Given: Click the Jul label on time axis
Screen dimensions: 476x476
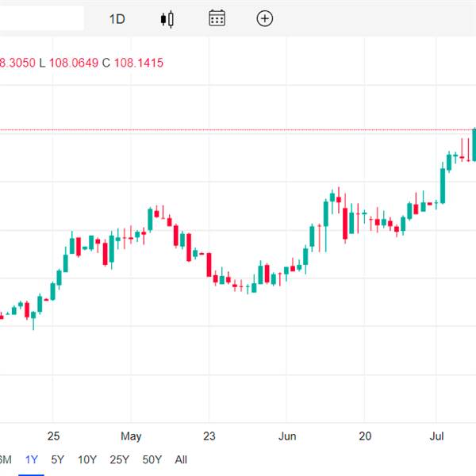Looking at the screenshot, I should click(x=436, y=436).
